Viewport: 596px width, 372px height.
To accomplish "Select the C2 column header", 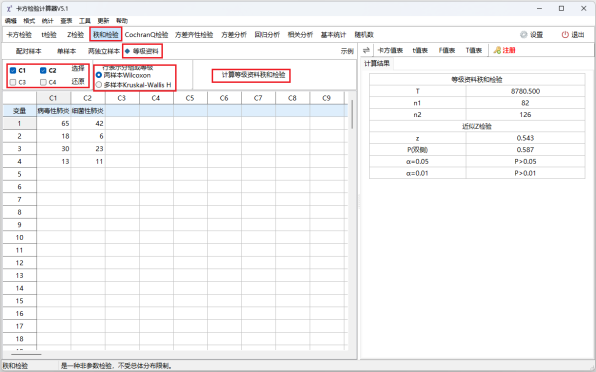I will coord(87,98).
